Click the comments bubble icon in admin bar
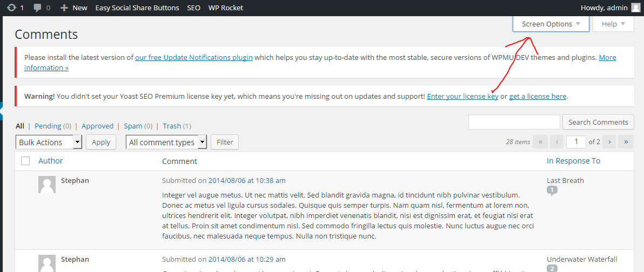Viewport: 644px width, 272px height. point(37,8)
